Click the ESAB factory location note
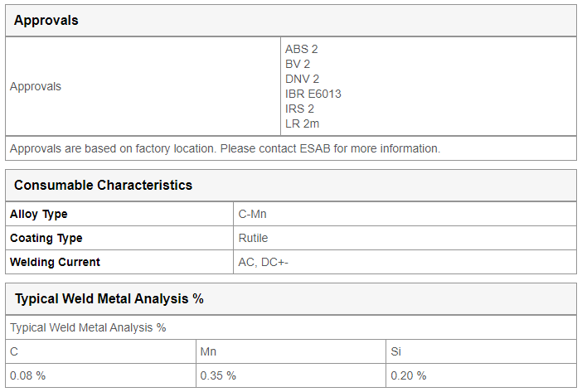Image resolution: width=582 pixels, height=392 pixels. point(225,148)
